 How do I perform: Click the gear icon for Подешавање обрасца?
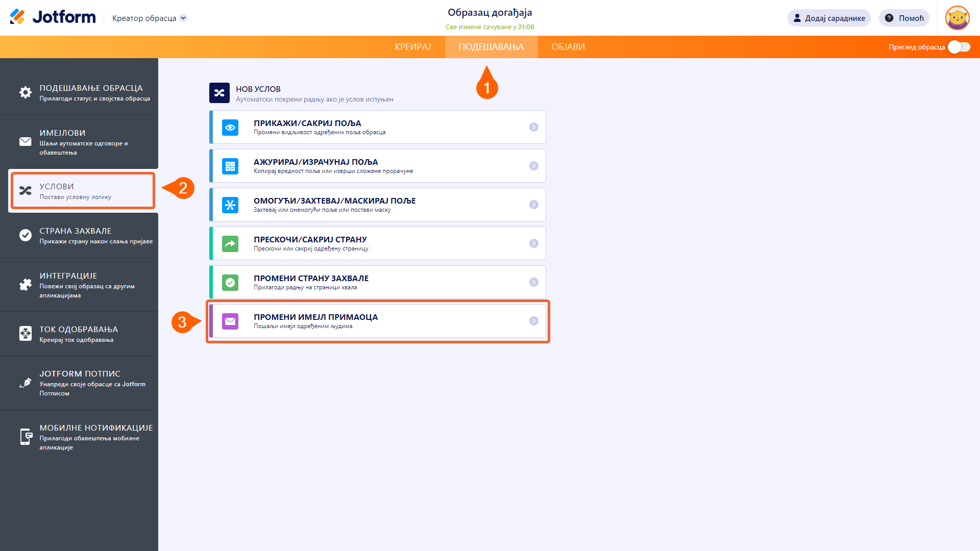[25, 92]
